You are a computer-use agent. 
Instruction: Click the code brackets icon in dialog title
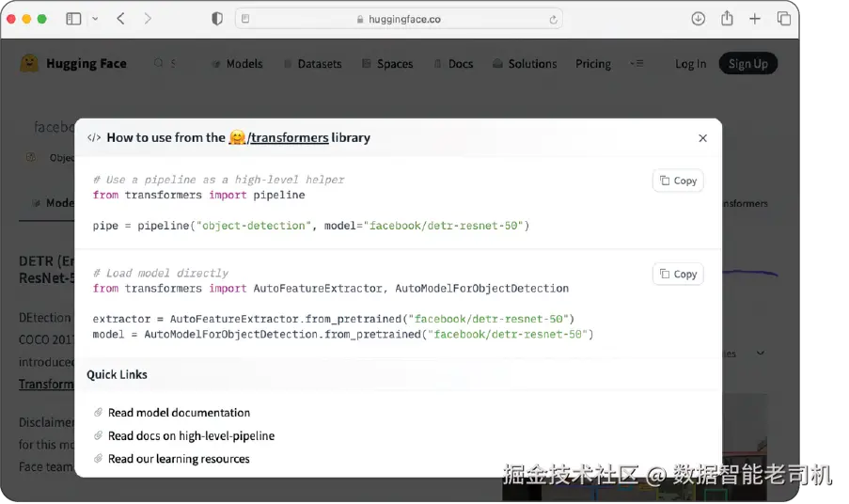pos(94,137)
